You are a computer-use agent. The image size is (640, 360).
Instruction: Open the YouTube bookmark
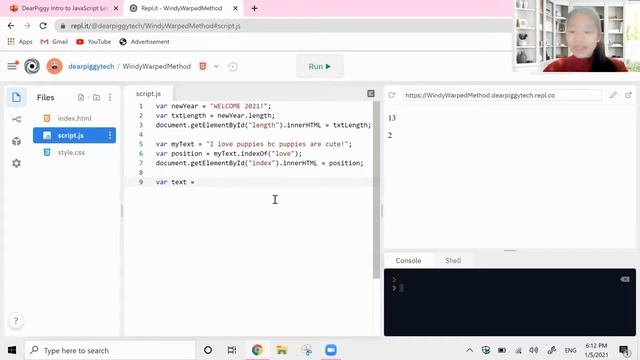(93, 42)
